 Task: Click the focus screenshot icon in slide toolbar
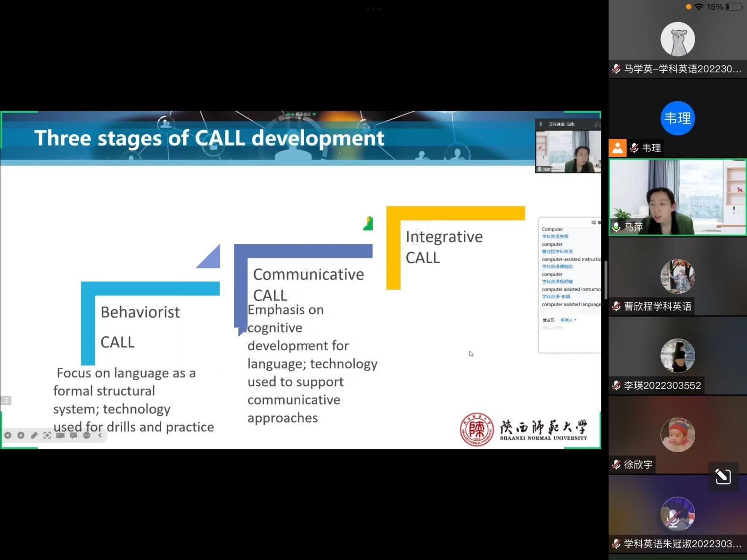point(47,435)
